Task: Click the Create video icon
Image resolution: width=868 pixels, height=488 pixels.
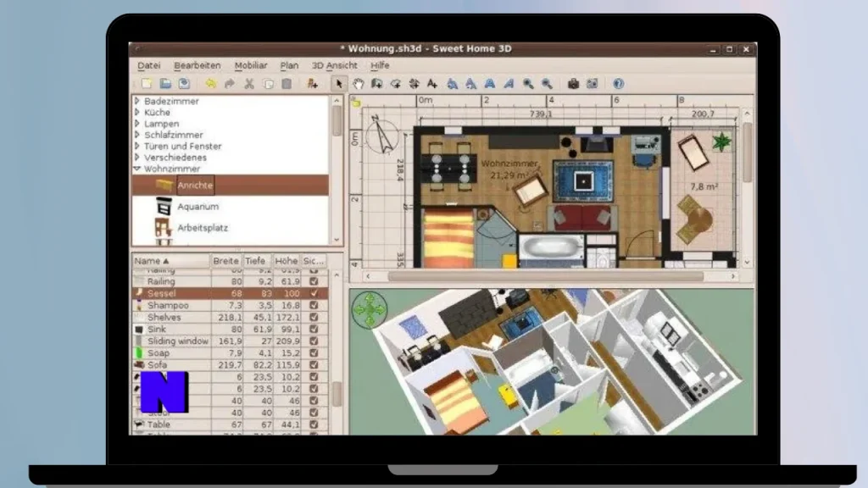Action: click(x=593, y=84)
